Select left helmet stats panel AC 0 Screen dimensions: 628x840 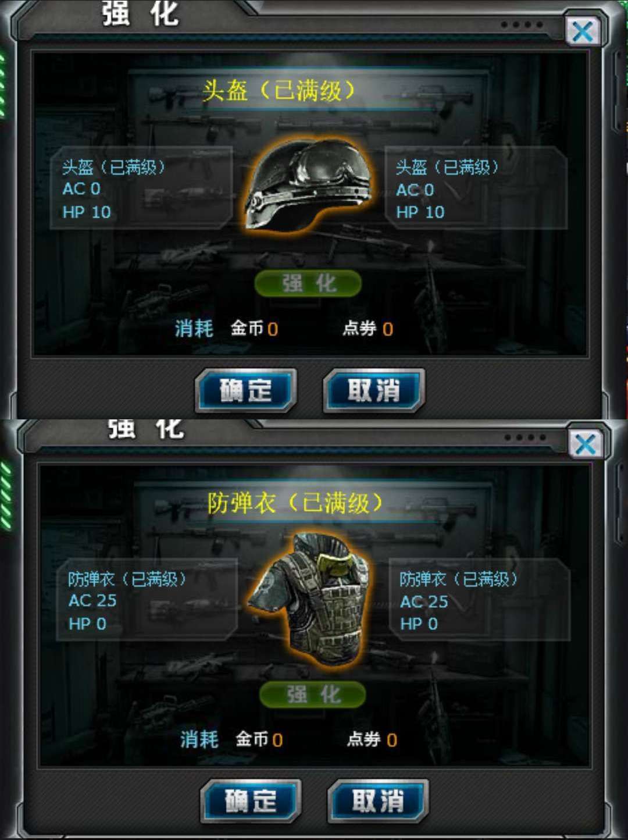pyautogui.click(x=81, y=189)
